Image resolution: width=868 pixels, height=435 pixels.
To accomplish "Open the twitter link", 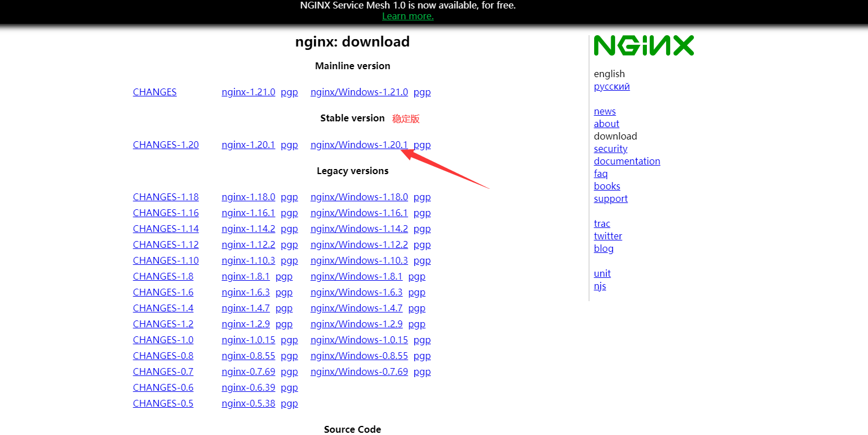I will [608, 236].
